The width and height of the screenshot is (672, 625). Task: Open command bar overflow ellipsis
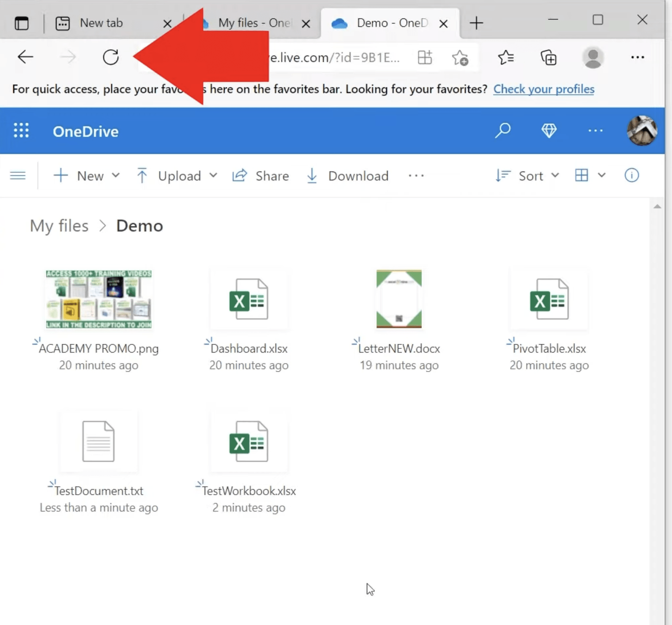coord(416,176)
